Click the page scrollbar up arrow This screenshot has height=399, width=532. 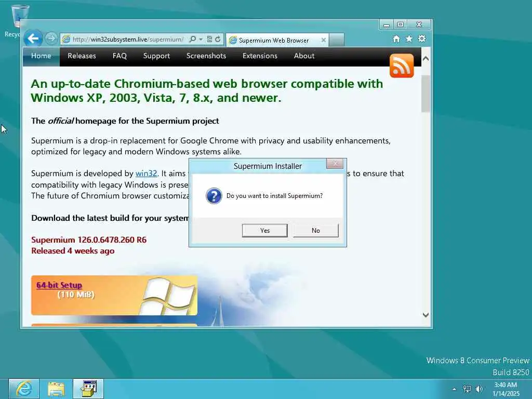tap(426, 59)
